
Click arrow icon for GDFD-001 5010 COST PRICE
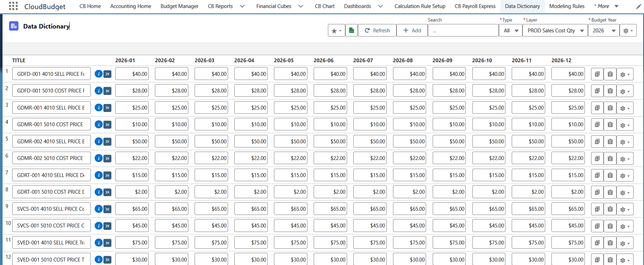(x=108, y=91)
